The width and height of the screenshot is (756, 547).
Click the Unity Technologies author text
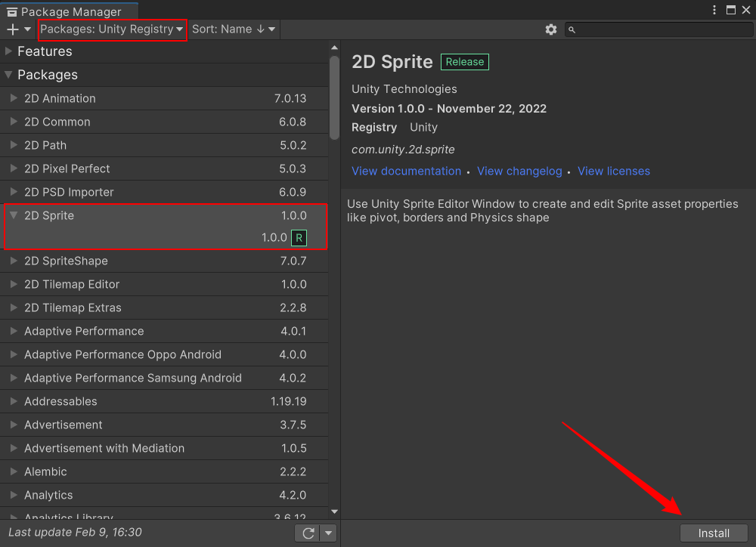pos(404,89)
